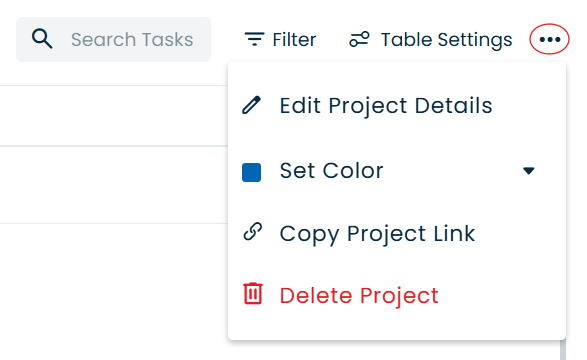
Task: Choose Set Color from the menu
Action: (x=397, y=171)
